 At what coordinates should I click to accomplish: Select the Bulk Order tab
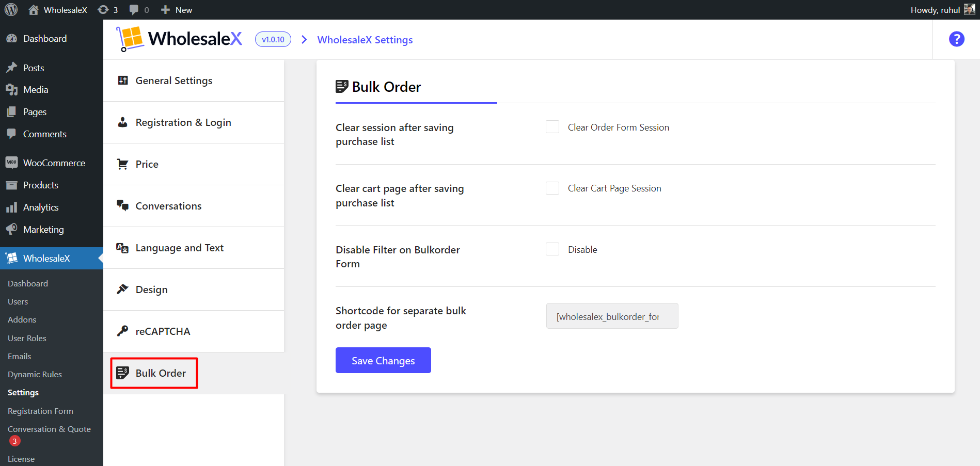point(194,373)
